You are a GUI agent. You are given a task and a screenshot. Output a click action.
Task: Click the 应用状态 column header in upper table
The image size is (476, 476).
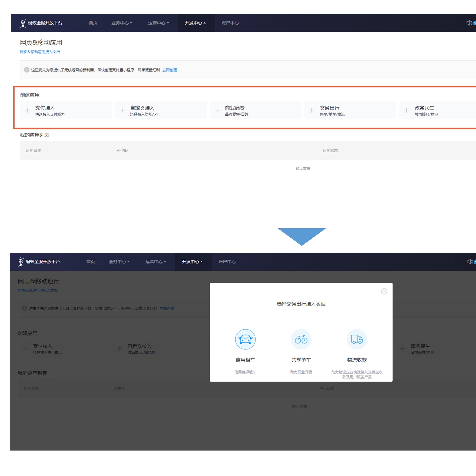coord(330,150)
